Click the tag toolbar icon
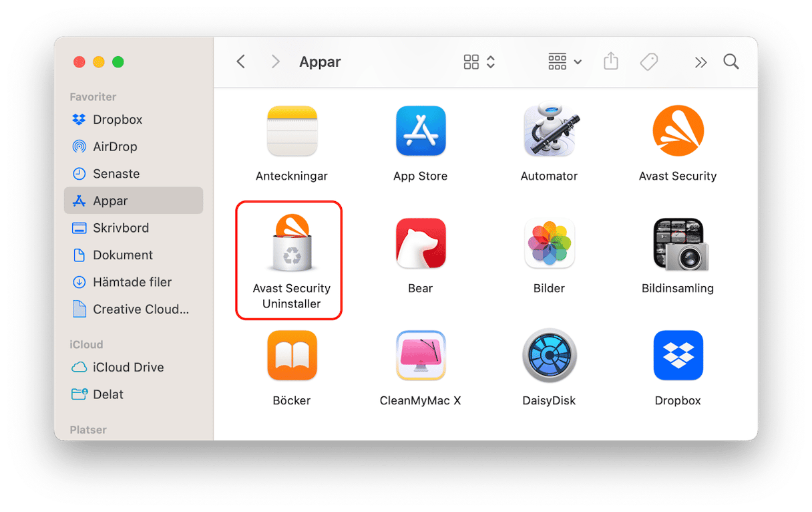 (648, 62)
